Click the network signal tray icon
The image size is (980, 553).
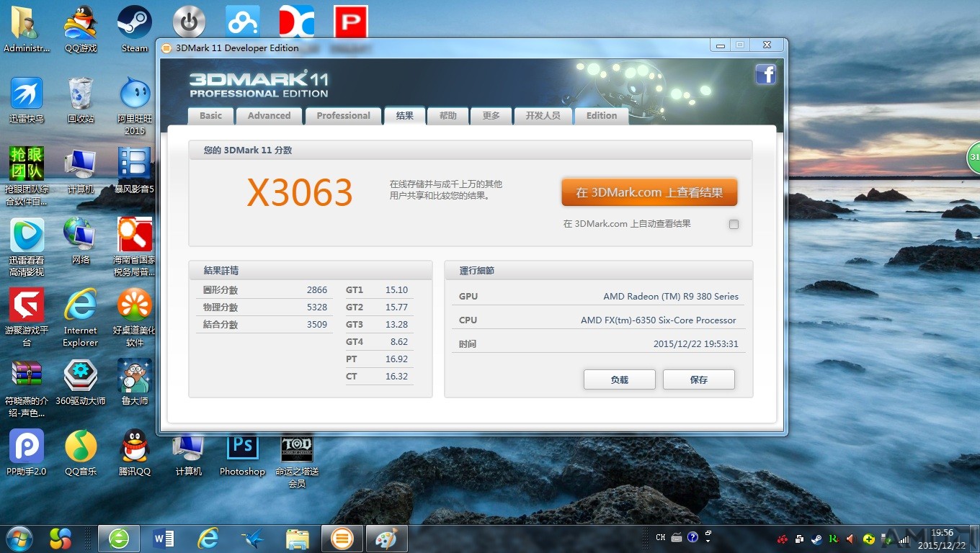pos(903,539)
